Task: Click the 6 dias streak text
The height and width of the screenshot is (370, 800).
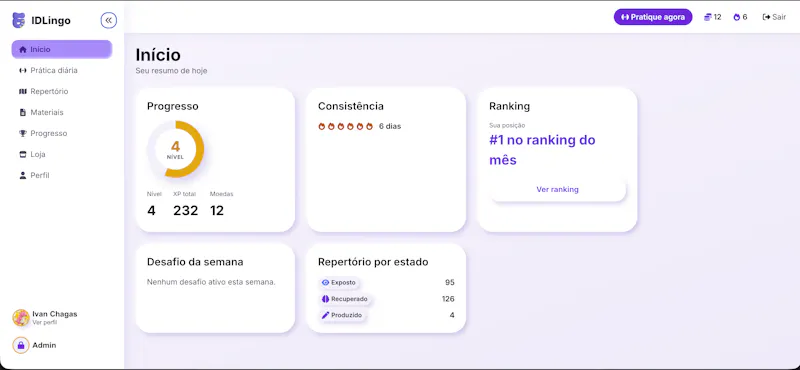Action: [390, 126]
